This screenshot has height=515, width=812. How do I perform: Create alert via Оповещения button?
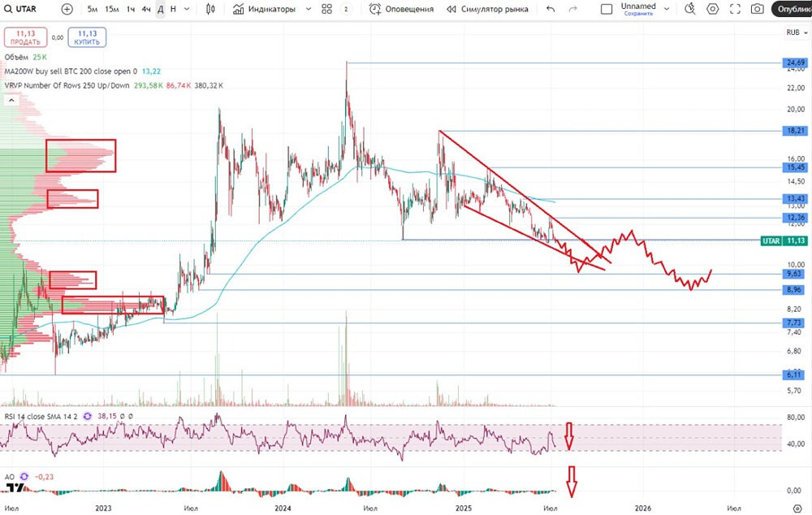click(401, 9)
